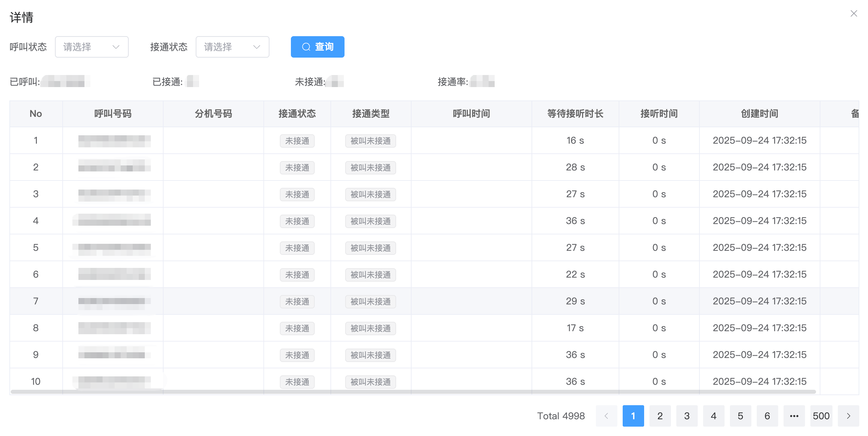
Task: Go to next page arrow
Action: click(848, 416)
